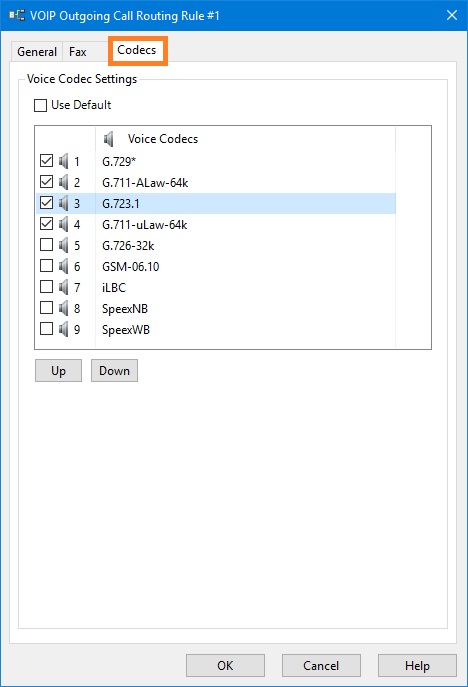Image resolution: width=468 pixels, height=687 pixels.
Task: Select the Codecs tab
Action: click(x=137, y=50)
